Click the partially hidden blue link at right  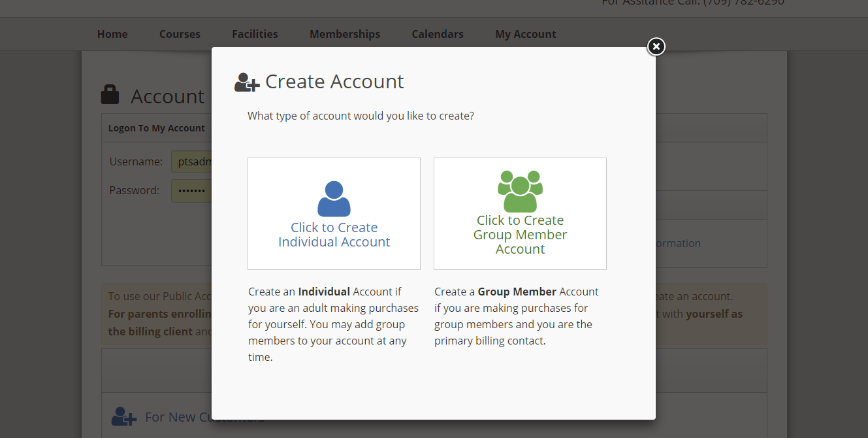tap(677, 243)
